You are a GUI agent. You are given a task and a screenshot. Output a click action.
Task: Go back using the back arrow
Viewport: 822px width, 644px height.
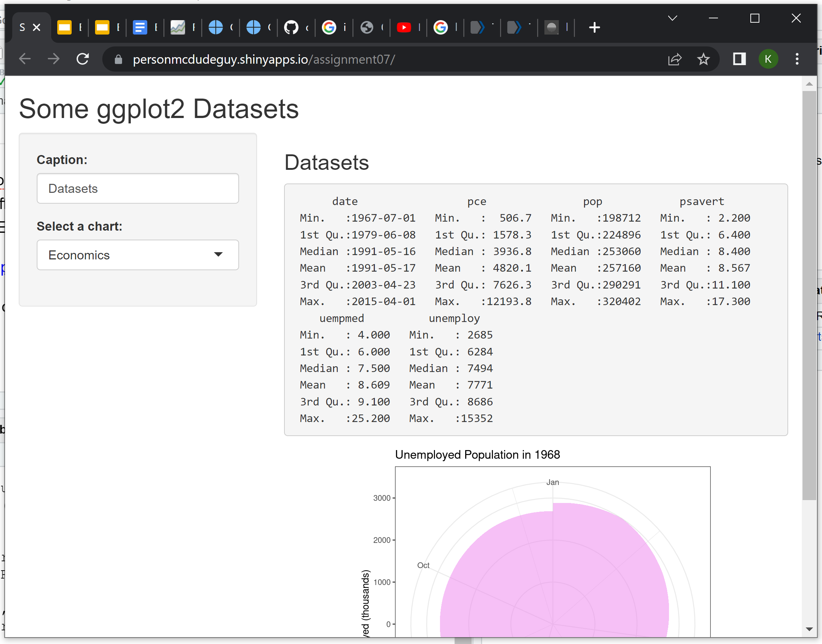(x=25, y=59)
